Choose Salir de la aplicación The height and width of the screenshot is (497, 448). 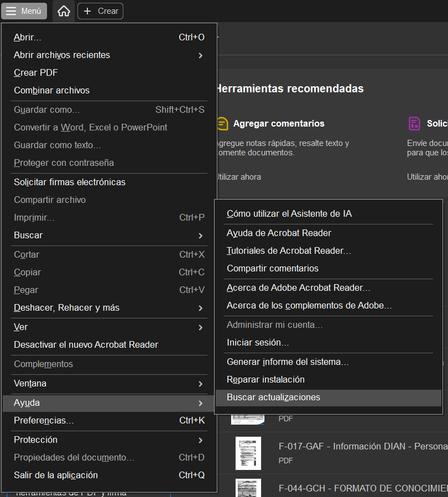tap(109, 475)
